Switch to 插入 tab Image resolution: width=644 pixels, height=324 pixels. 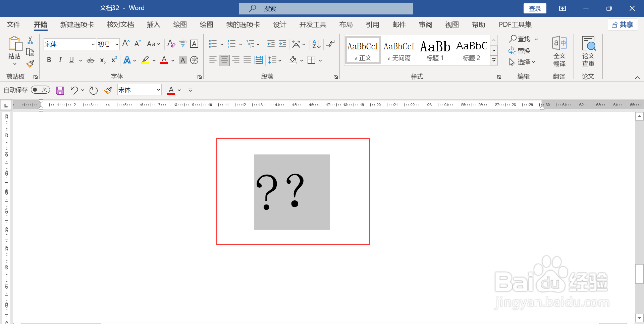(x=153, y=25)
